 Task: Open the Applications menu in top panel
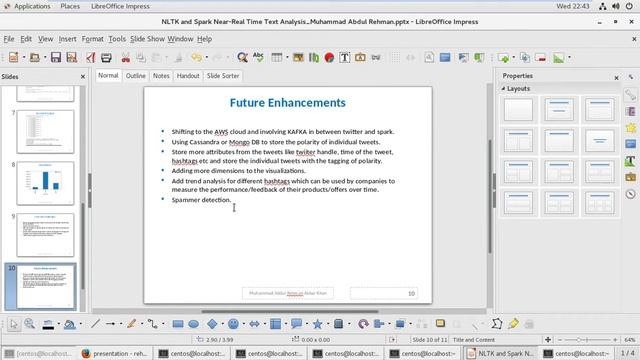click(x=32, y=6)
